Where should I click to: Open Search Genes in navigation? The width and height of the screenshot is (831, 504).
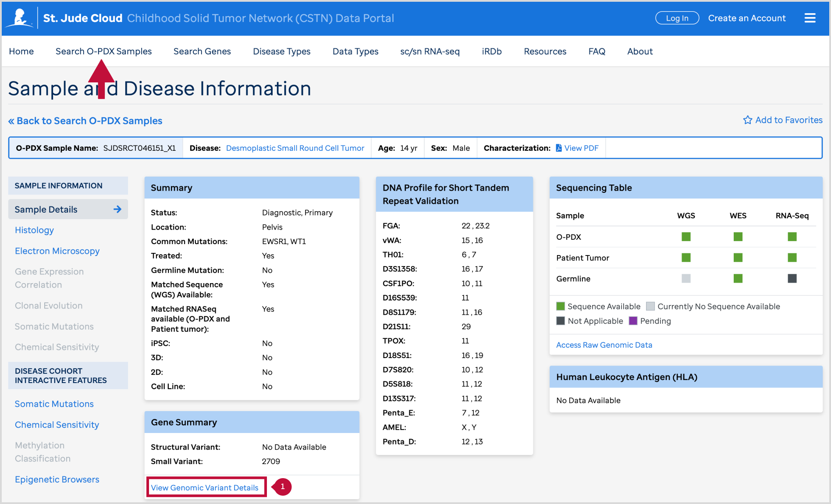tap(202, 51)
